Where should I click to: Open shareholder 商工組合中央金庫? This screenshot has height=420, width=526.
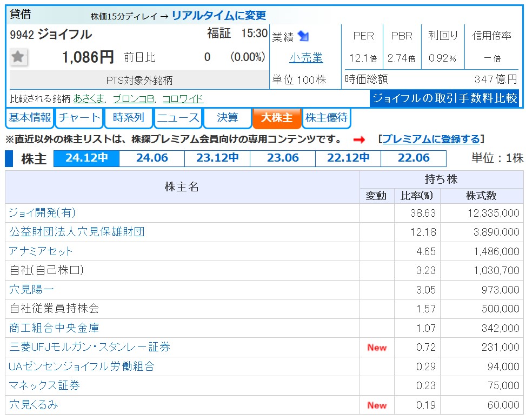coord(54,328)
